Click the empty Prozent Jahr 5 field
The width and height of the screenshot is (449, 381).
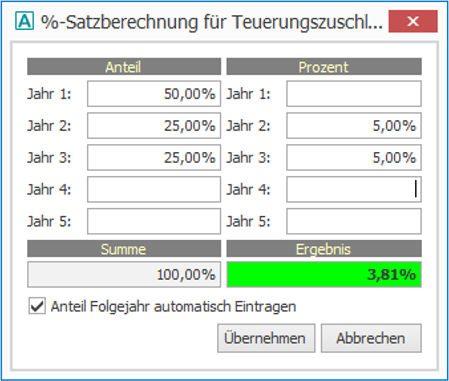coord(354,221)
